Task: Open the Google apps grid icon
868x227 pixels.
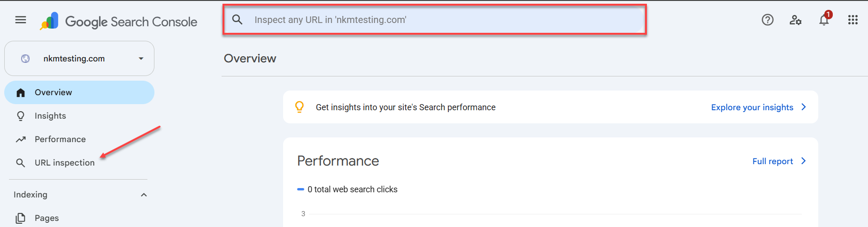Action: click(x=853, y=20)
